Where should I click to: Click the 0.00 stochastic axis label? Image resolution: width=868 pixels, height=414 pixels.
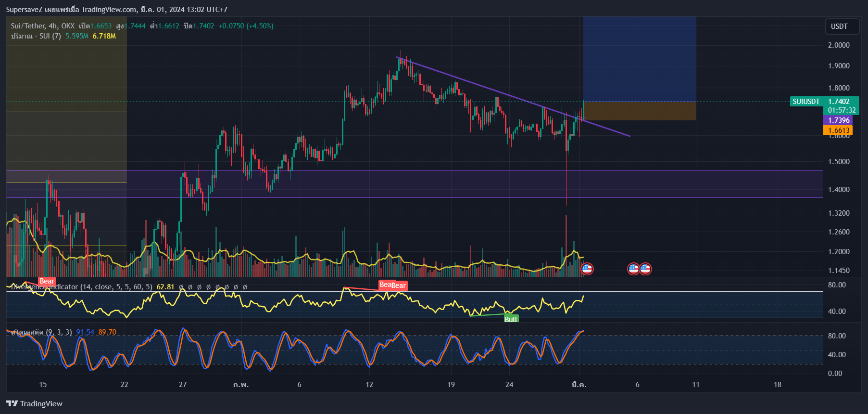point(835,374)
